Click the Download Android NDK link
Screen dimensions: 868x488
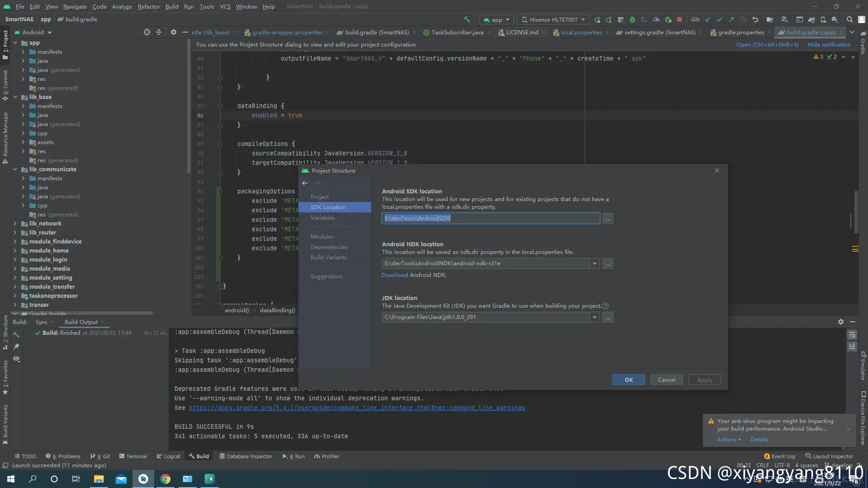click(x=394, y=275)
